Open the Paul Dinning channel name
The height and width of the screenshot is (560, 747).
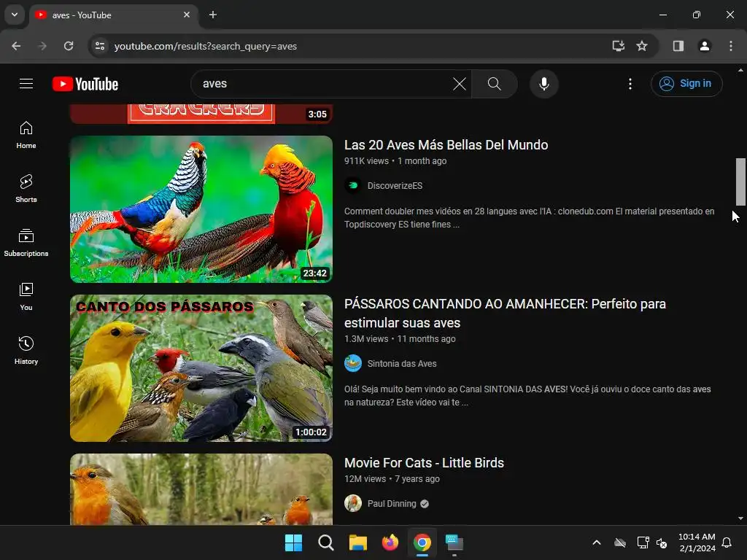[392, 504]
